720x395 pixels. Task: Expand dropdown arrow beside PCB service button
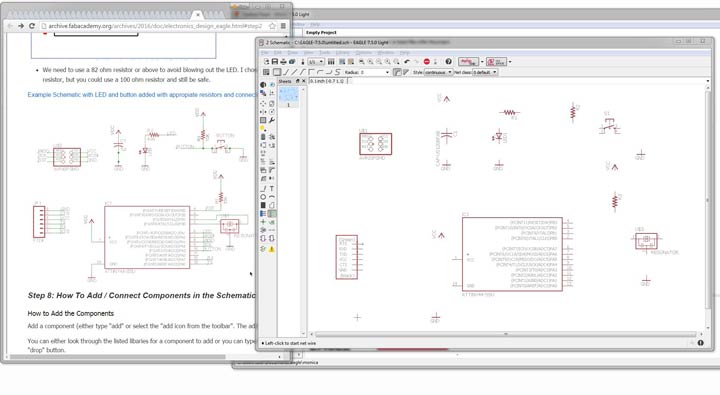(510, 62)
